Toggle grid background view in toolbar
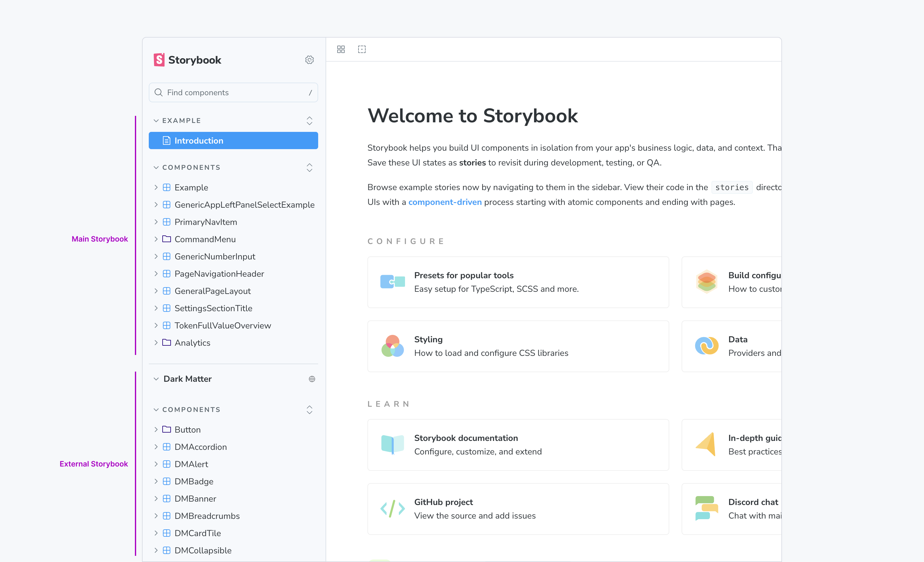 [x=341, y=49]
